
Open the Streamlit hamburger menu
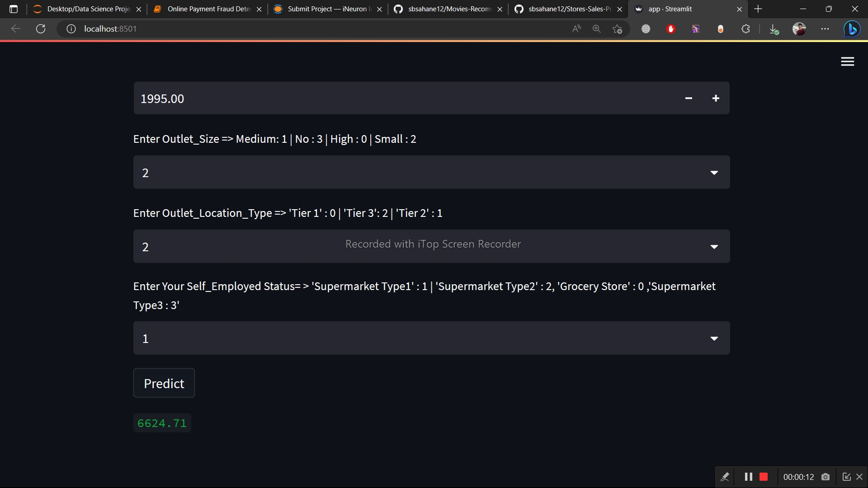click(847, 61)
